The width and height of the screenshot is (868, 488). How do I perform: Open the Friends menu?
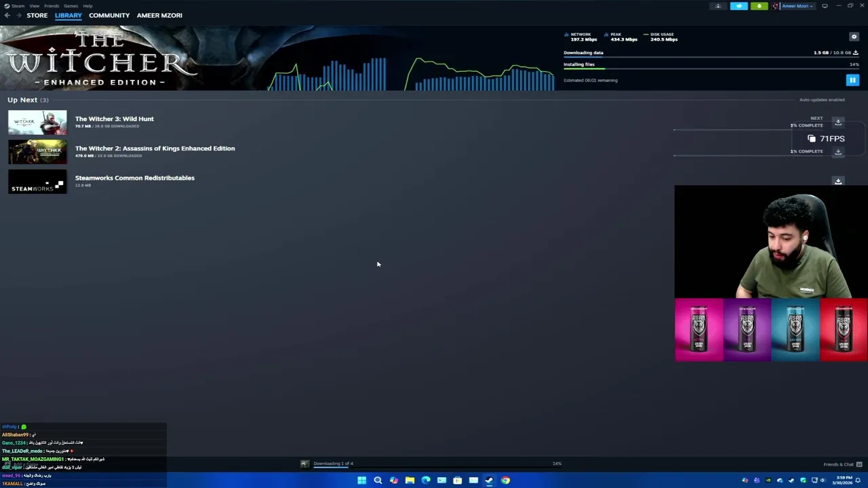point(52,5)
